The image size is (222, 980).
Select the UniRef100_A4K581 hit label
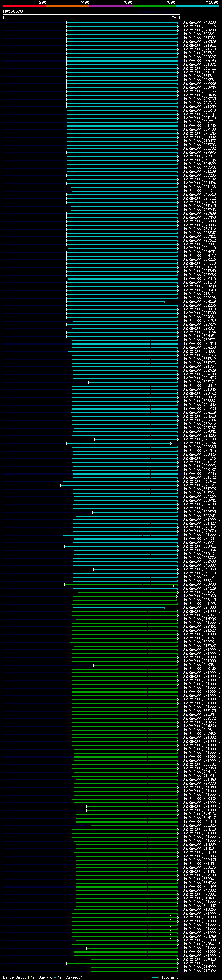(x=199, y=665)
